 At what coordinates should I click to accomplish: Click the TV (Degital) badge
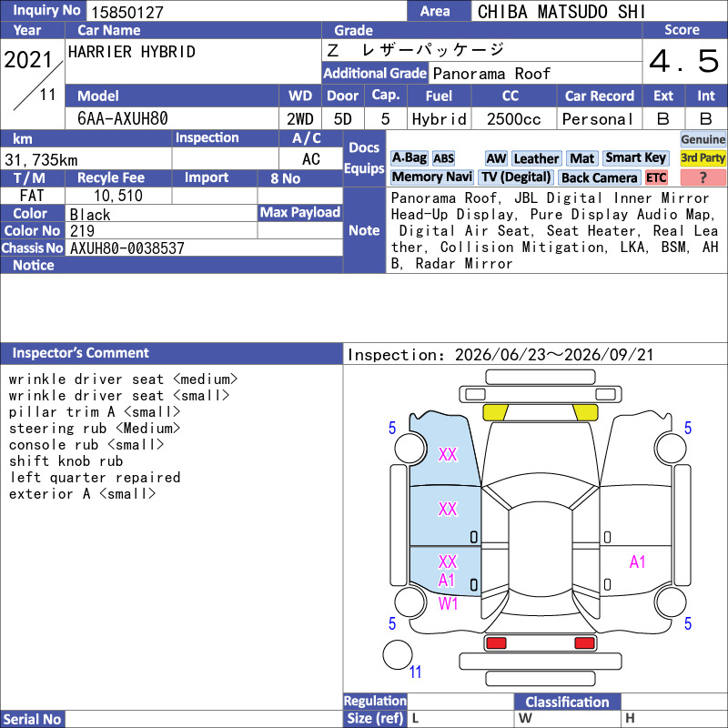(x=516, y=177)
